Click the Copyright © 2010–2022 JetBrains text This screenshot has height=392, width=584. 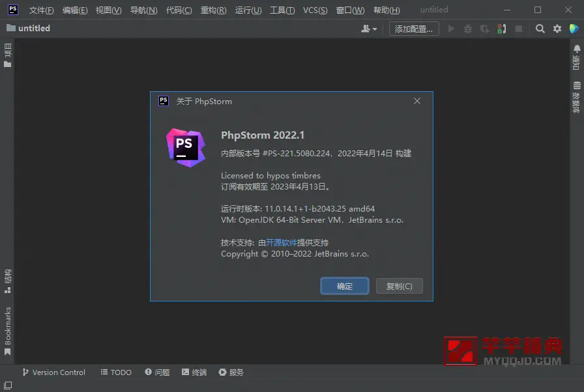(x=295, y=254)
